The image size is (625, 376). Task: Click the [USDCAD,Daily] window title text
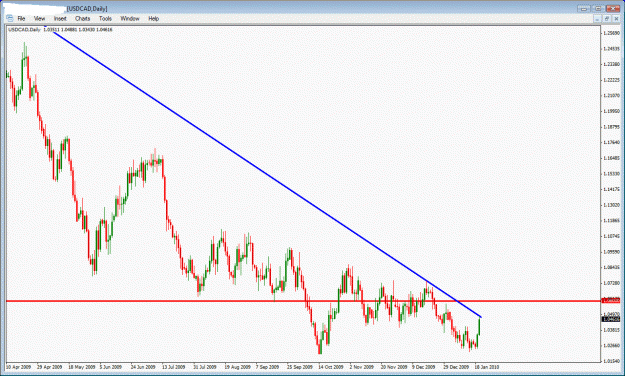coord(87,9)
